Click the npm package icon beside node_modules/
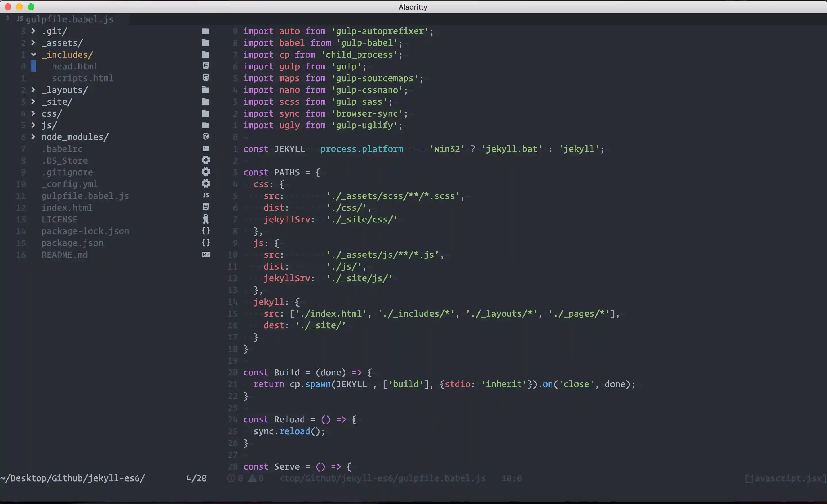827x504 pixels. [206, 137]
